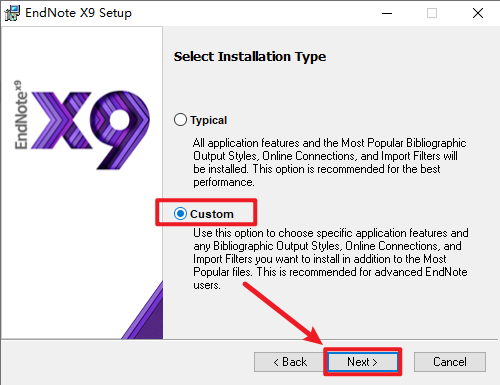
Task: Click the purple 9 in the logo
Action: (x=119, y=129)
